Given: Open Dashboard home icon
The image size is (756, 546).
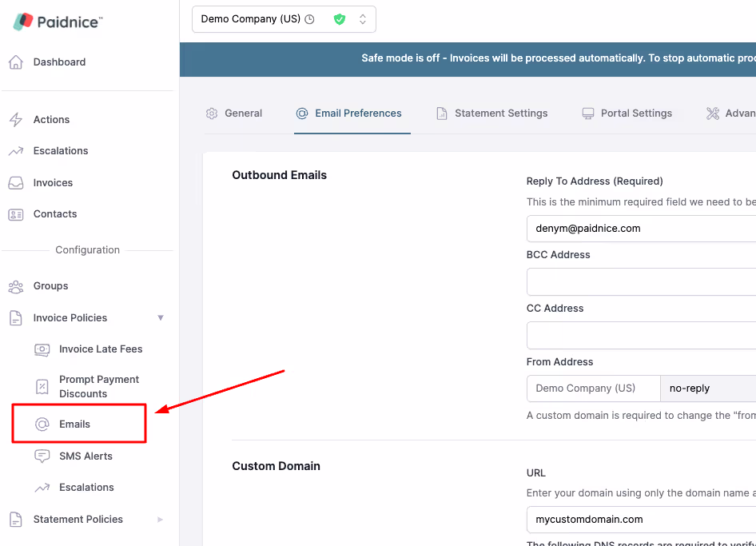Looking at the screenshot, I should point(16,62).
